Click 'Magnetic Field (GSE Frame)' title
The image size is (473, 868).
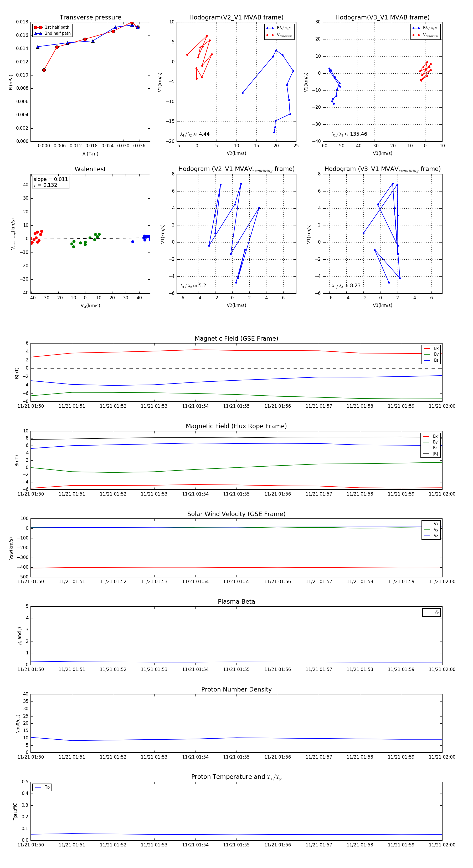pyautogui.click(x=236, y=339)
